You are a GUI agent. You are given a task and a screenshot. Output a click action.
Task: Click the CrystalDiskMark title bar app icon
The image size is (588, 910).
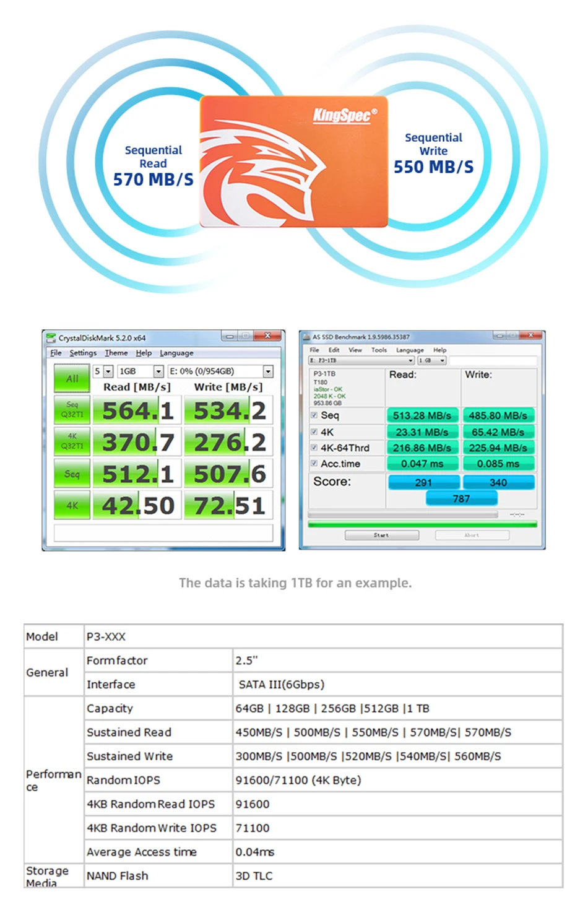51,338
